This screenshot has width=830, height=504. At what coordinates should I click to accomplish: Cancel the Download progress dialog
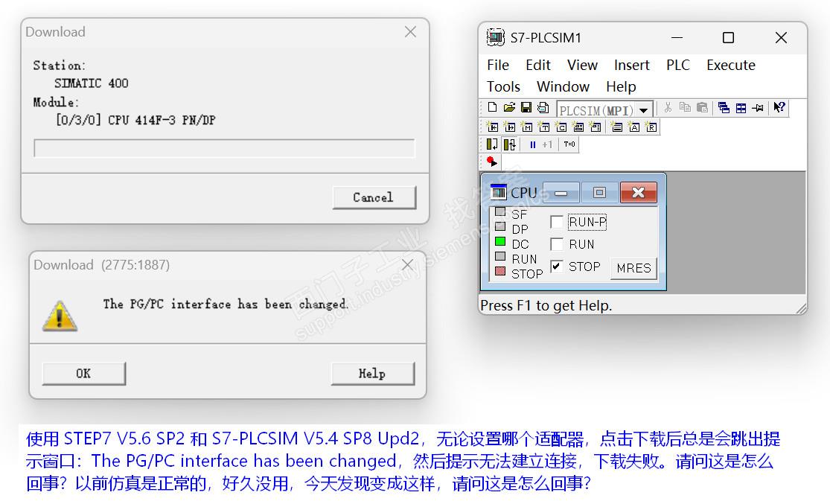pyautogui.click(x=374, y=197)
